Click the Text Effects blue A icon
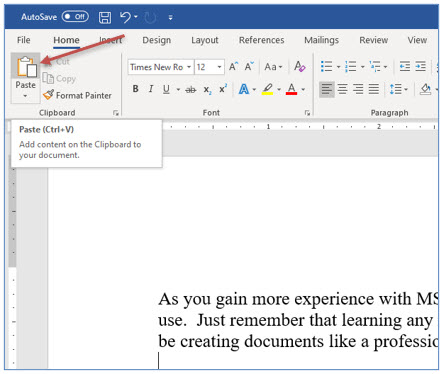Viewport: 444px width, 374px height. pos(244,89)
